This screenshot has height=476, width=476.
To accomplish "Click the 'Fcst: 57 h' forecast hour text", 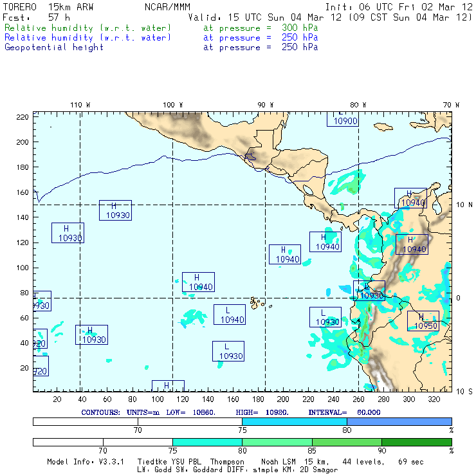I will pos(36,17).
